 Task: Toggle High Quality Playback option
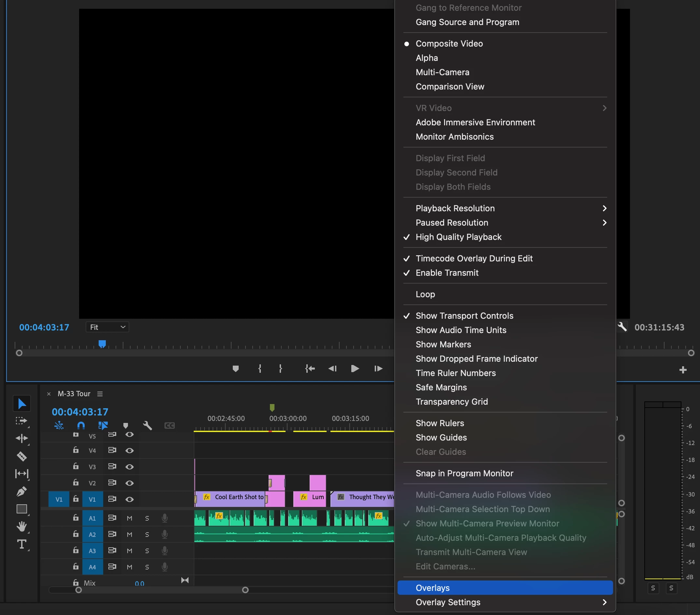click(x=458, y=237)
